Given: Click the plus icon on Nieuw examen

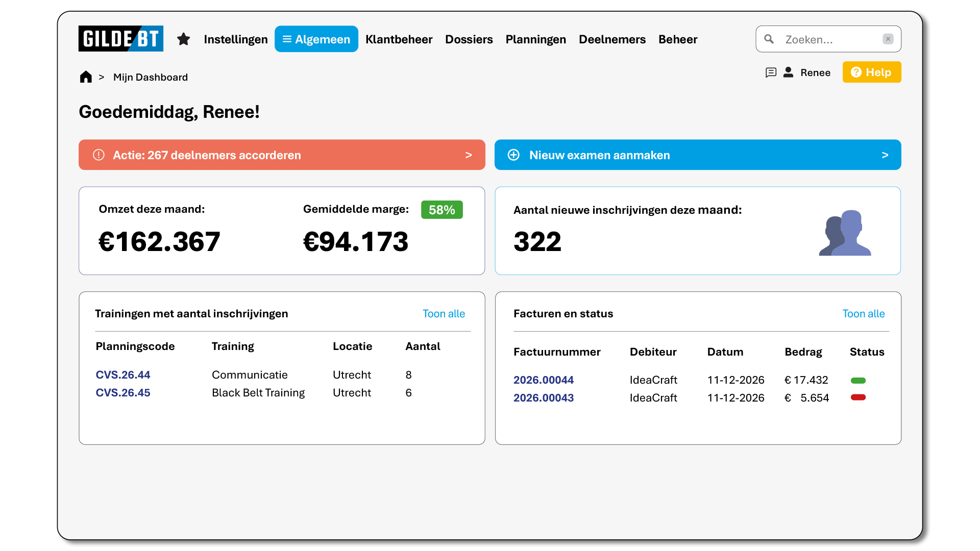Looking at the screenshot, I should pyautogui.click(x=514, y=155).
